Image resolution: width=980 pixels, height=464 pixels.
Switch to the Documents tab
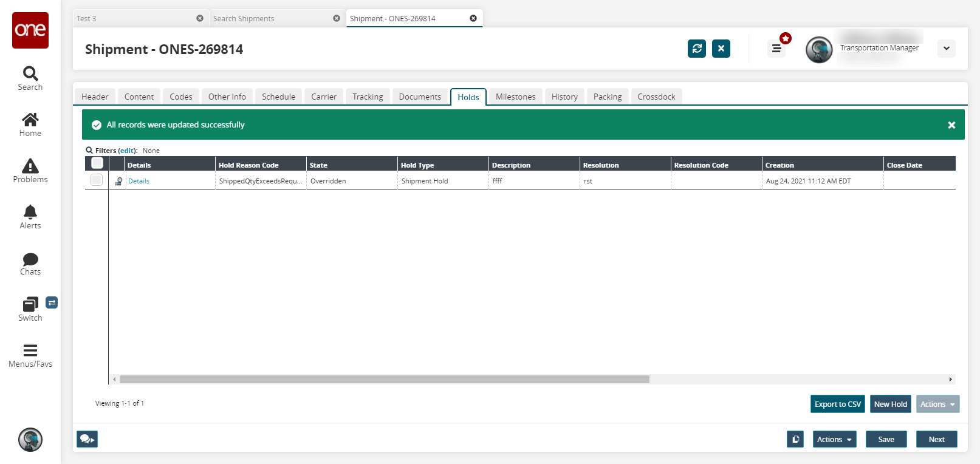coord(420,97)
